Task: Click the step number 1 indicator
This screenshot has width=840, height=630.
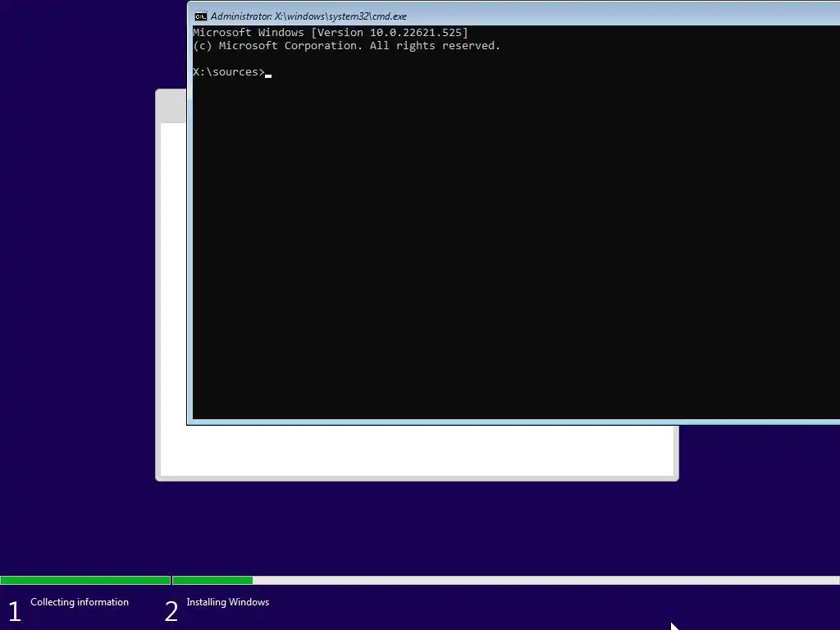Action: 15,611
